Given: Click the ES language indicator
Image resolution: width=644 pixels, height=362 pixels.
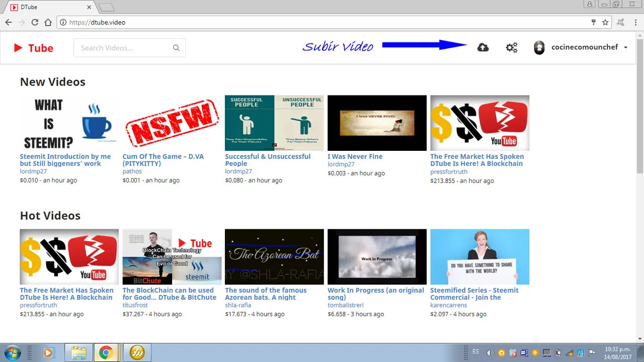Looking at the screenshot, I should pos(475,352).
